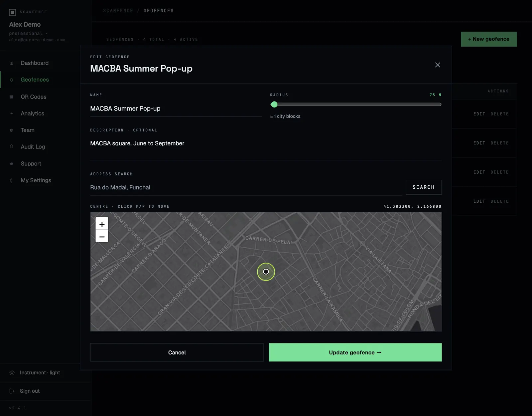Screen dimensions: 532x416
Task: Close the Edit Geofence dialog
Action: (x=438, y=65)
